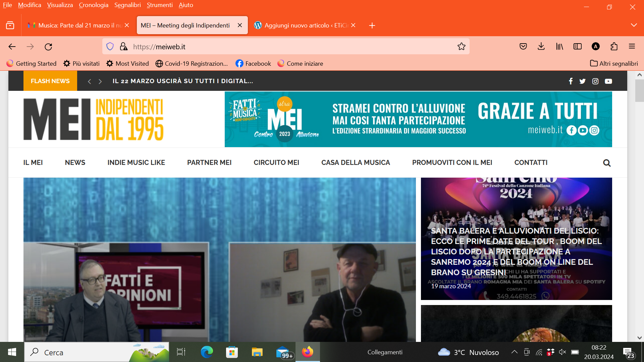Open CIRCUITO MEI section

point(276,163)
